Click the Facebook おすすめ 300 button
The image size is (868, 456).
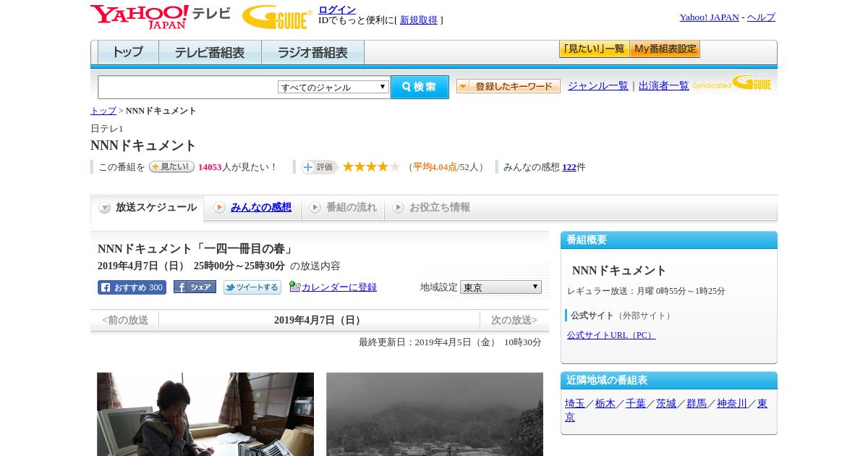coord(132,287)
